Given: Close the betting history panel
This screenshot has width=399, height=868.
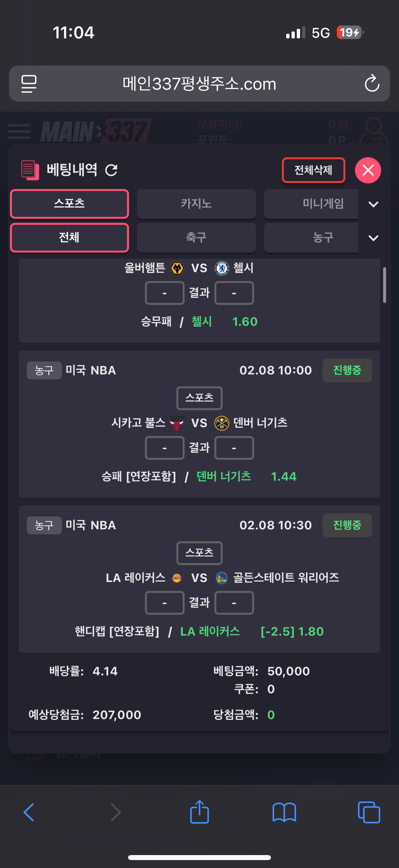Looking at the screenshot, I should coord(368,170).
